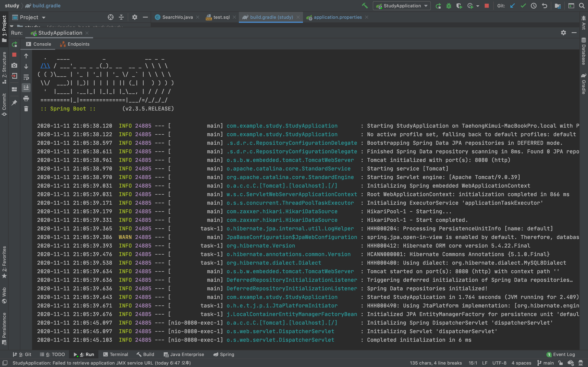This screenshot has width=588, height=367.
Task: Open the main git branch selector
Action: 546,363
